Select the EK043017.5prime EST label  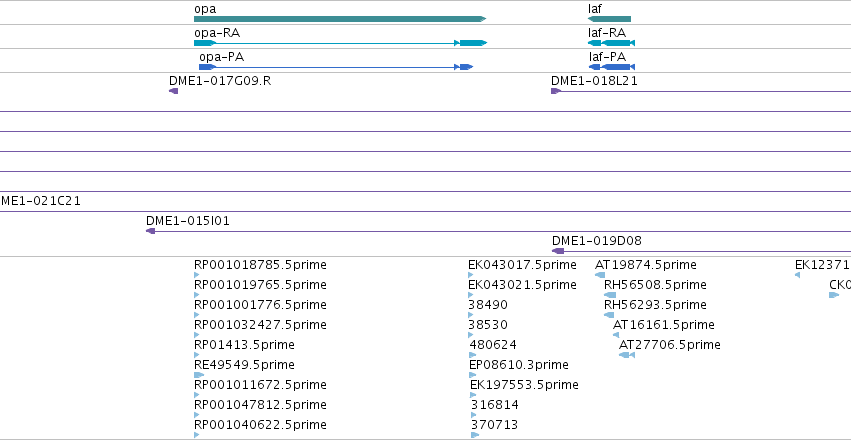[x=522, y=265]
